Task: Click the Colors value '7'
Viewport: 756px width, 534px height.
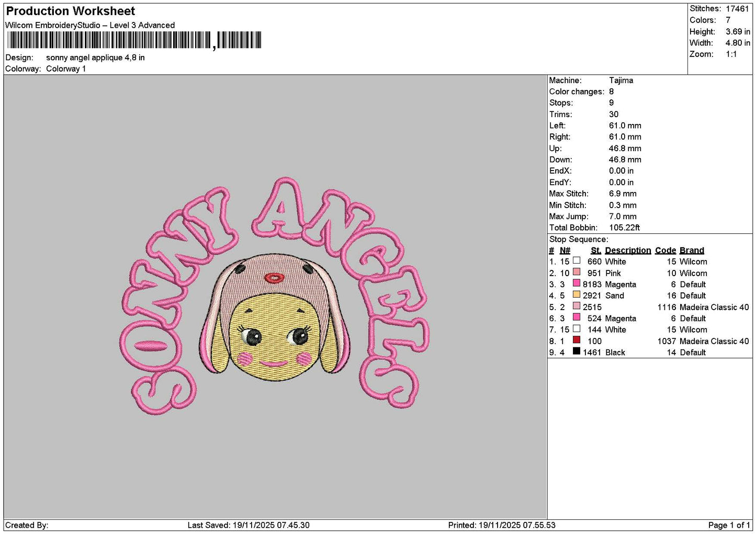Action: pyautogui.click(x=728, y=20)
